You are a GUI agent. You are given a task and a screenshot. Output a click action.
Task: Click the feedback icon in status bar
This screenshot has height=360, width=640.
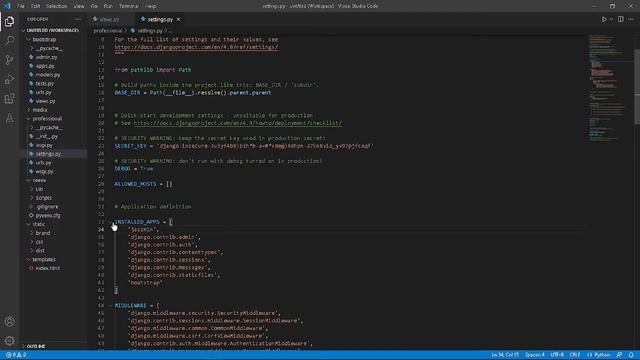pyautogui.click(x=619, y=355)
